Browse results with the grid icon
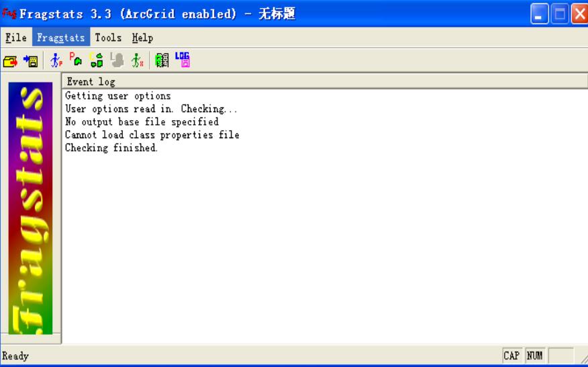The width and height of the screenshot is (588, 367). click(x=162, y=60)
